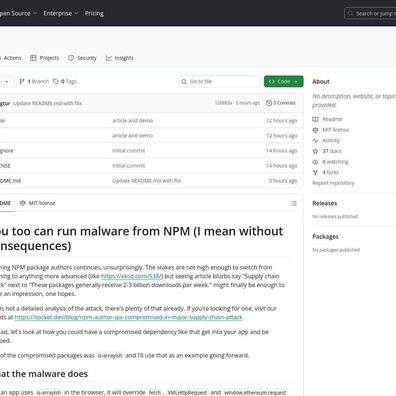Open the Activity link

tap(331, 140)
